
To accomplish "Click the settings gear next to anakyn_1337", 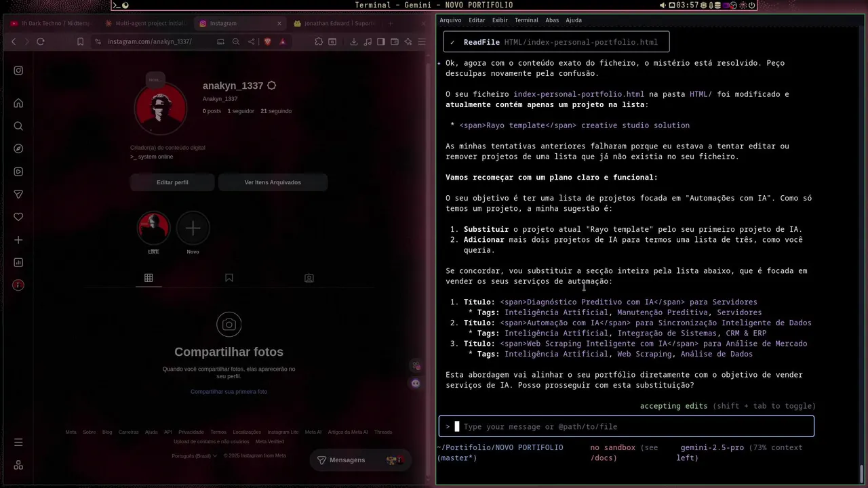I will pyautogui.click(x=271, y=86).
